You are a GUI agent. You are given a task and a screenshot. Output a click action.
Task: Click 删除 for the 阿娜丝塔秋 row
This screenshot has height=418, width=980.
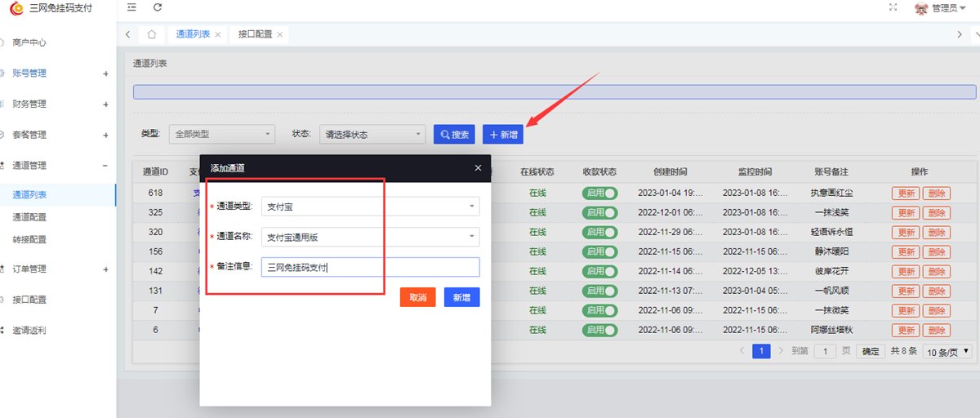pos(937,330)
